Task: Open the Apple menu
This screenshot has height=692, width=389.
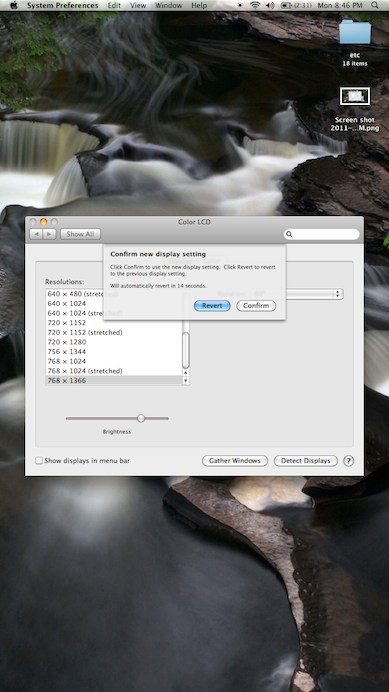Action: 14,5
